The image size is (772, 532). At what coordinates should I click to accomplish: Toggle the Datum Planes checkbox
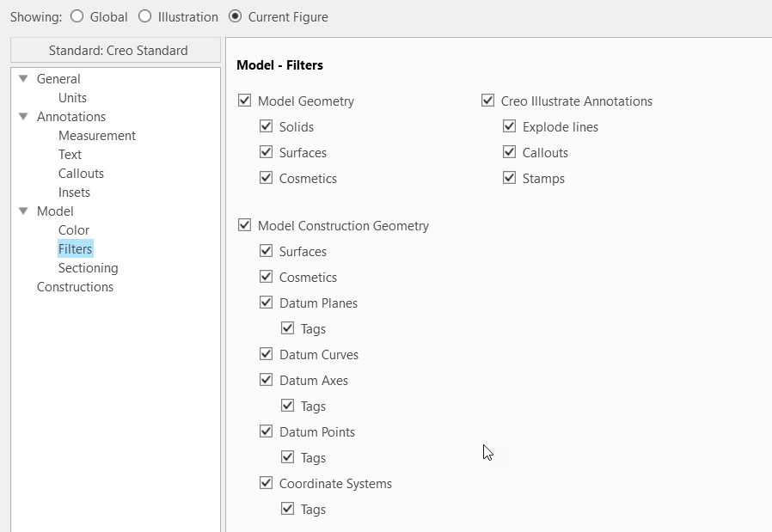click(x=267, y=303)
